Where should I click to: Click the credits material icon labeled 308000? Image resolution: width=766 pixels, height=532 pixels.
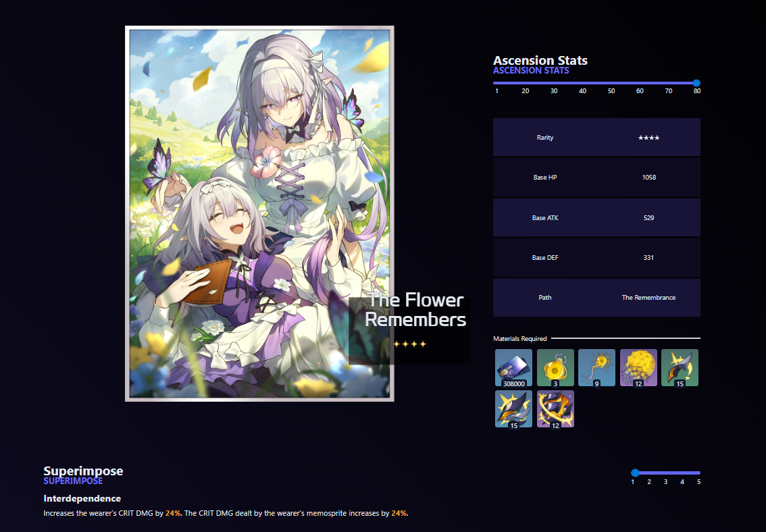513,367
